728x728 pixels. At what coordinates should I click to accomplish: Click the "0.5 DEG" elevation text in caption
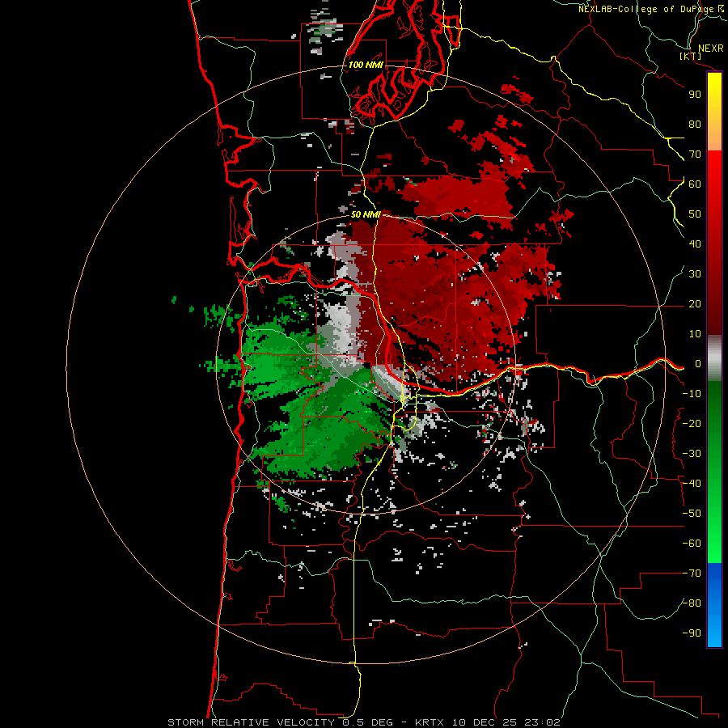tap(367, 722)
